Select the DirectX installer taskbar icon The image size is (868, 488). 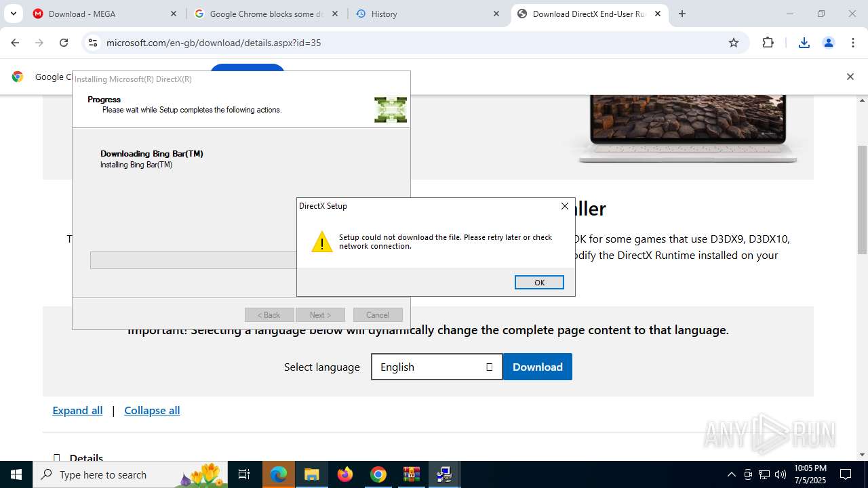tap(445, 474)
